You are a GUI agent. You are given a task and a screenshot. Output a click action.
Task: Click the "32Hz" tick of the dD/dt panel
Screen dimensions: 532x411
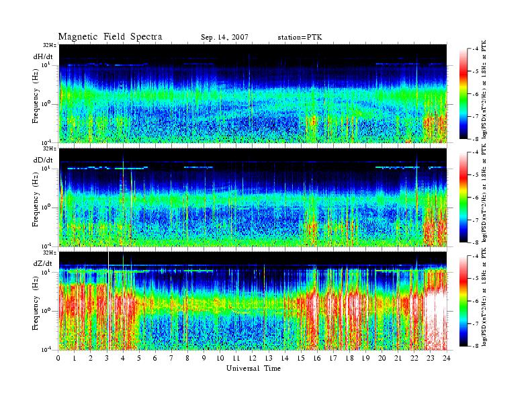[x=49, y=148]
